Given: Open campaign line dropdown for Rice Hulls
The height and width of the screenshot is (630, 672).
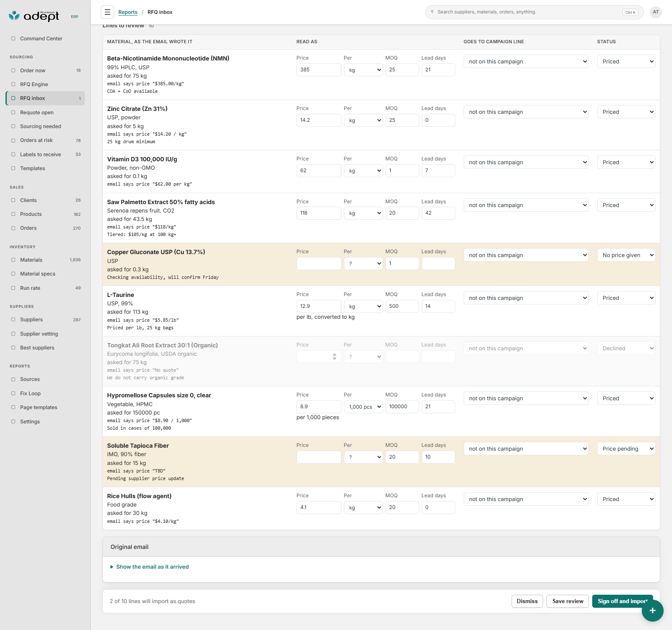Looking at the screenshot, I should pos(526,499).
